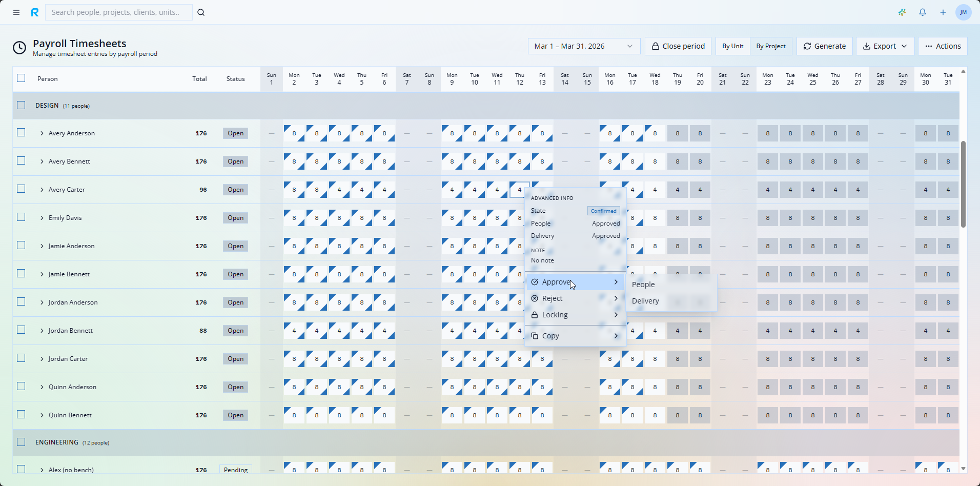Open the Mar 1 – Mar 31 period dropdown
Screen dimensions: 980x486
tap(583, 46)
